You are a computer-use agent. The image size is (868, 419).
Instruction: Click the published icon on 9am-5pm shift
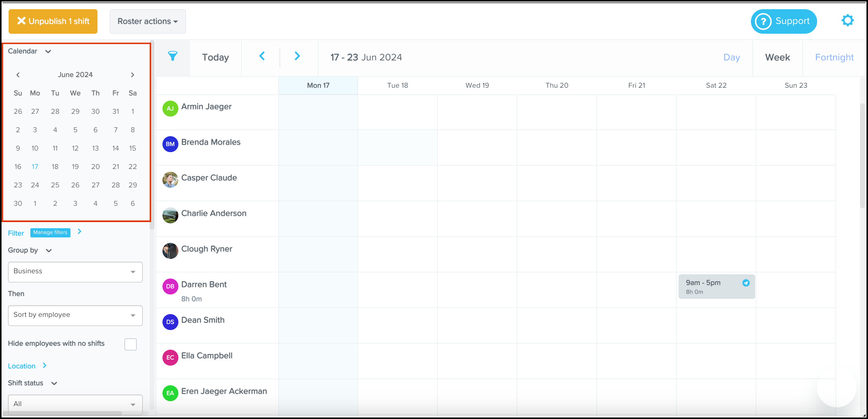point(746,283)
